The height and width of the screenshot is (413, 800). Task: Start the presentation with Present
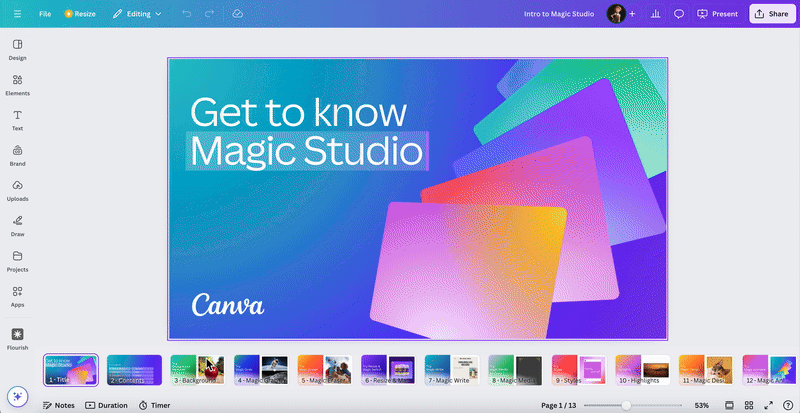[717, 14]
